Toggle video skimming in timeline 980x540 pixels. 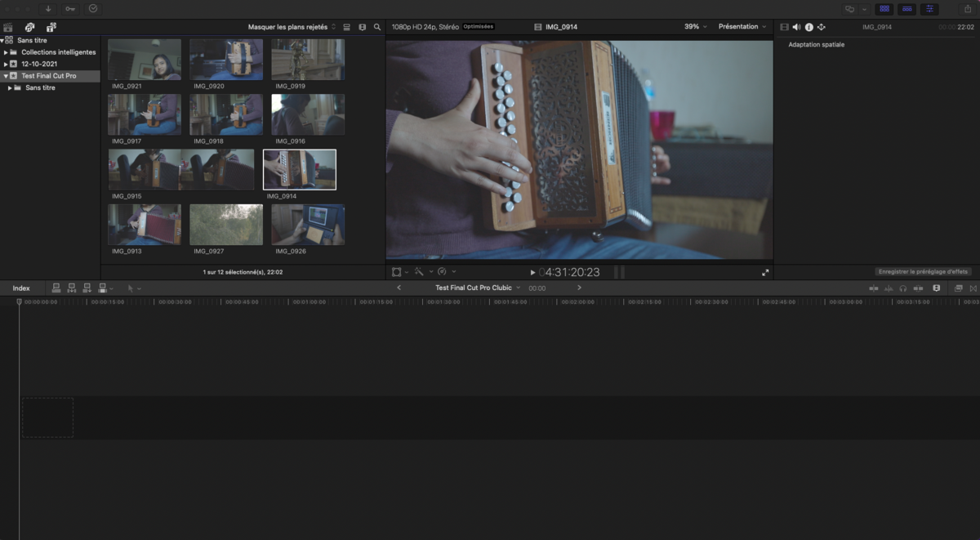874,288
